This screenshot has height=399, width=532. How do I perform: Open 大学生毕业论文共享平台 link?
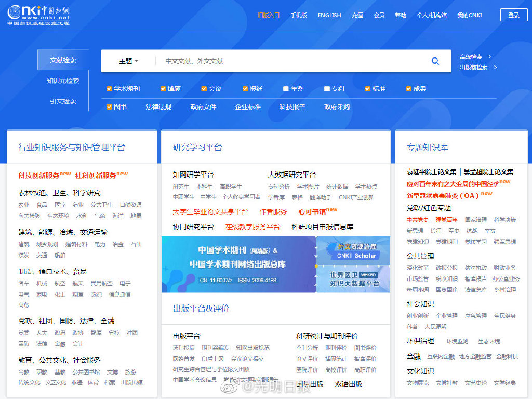(x=210, y=212)
